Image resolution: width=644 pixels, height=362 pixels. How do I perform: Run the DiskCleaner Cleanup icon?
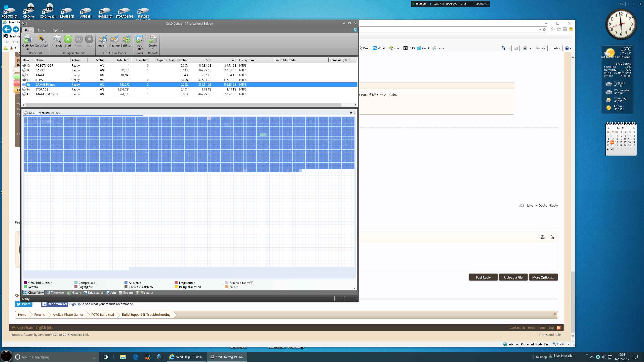pos(114,39)
